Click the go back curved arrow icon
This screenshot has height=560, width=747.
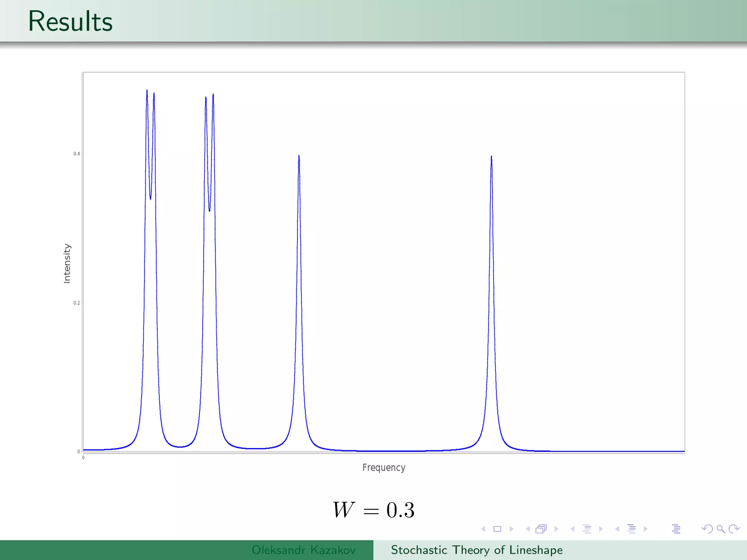click(x=707, y=529)
